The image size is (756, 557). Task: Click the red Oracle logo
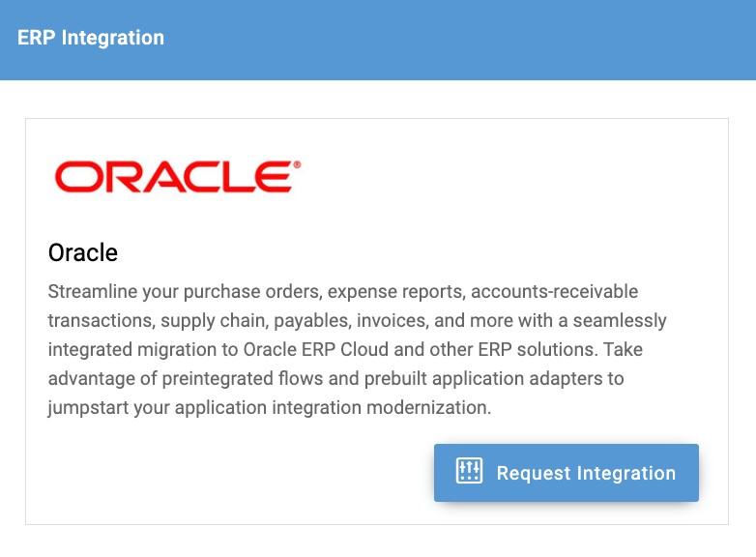[x=171, y=177]
